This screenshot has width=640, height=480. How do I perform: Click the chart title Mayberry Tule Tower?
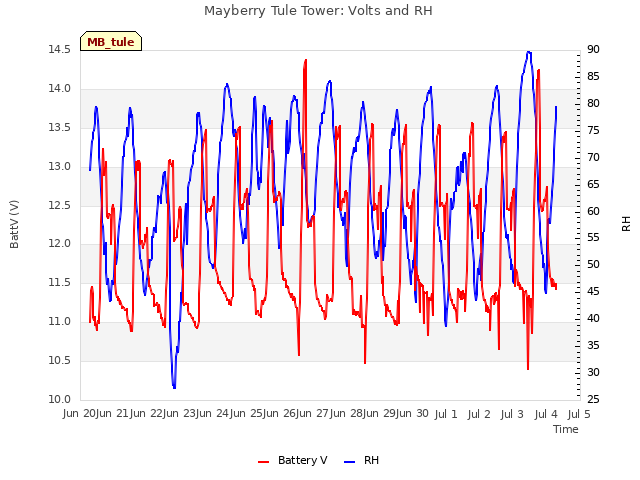pos(318,11)
